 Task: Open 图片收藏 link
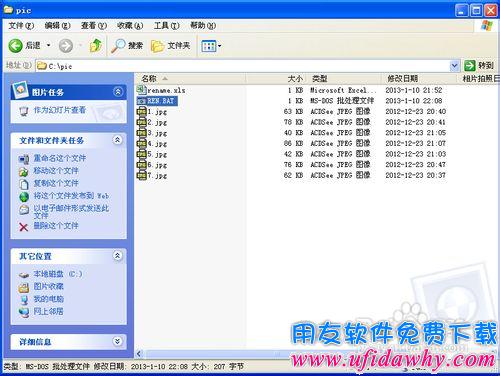49,286
